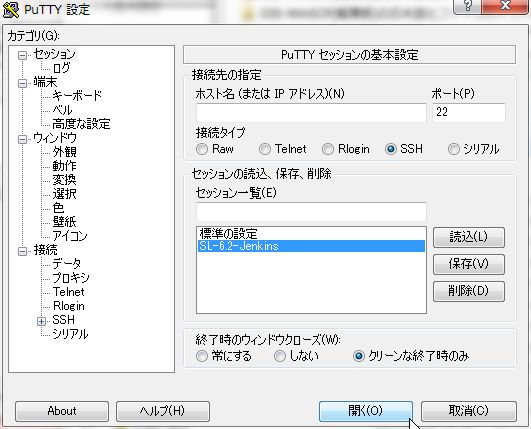This screenshot has width=531, height=429.
Task: Open the キーボード category
Action: (77, 96)
